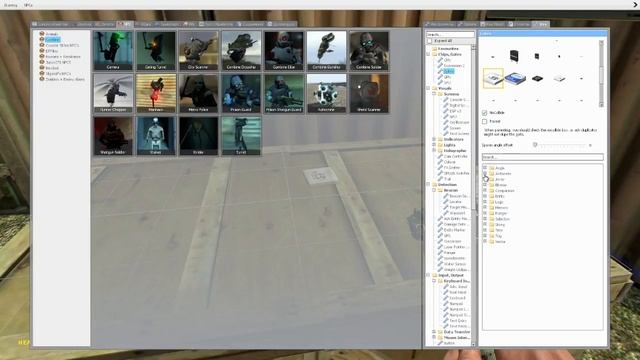
Task: Expand the Memory gate folder
Action: (485, 207)
